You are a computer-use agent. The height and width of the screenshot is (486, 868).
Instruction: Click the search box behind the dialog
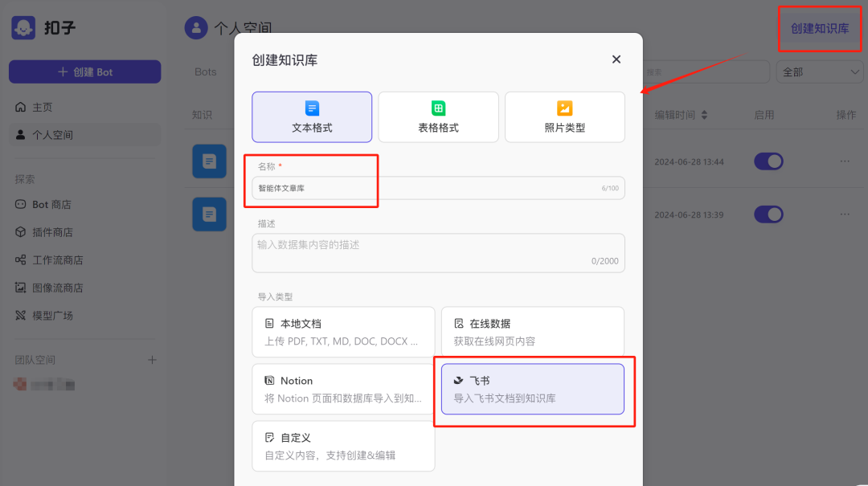pos(706,72)
